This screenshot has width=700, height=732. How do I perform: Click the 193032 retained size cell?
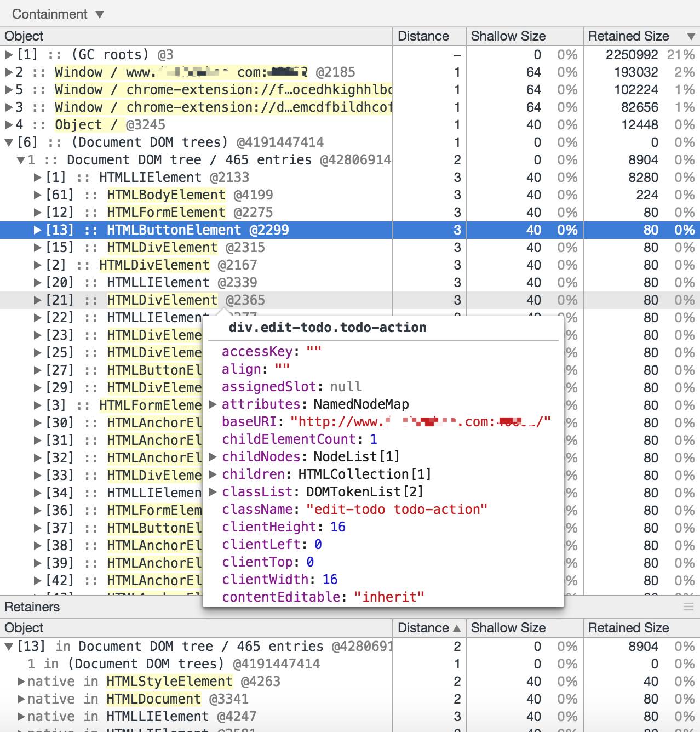(636, 72)
